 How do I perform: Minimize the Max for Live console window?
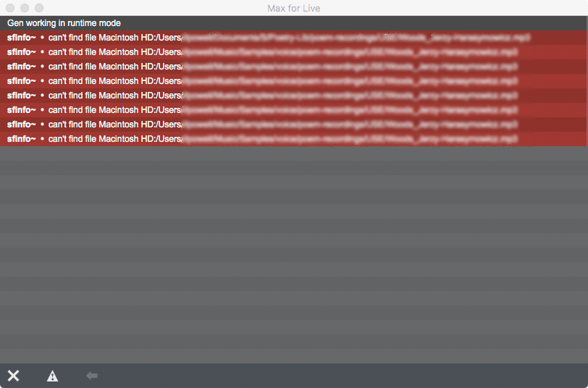25,8
